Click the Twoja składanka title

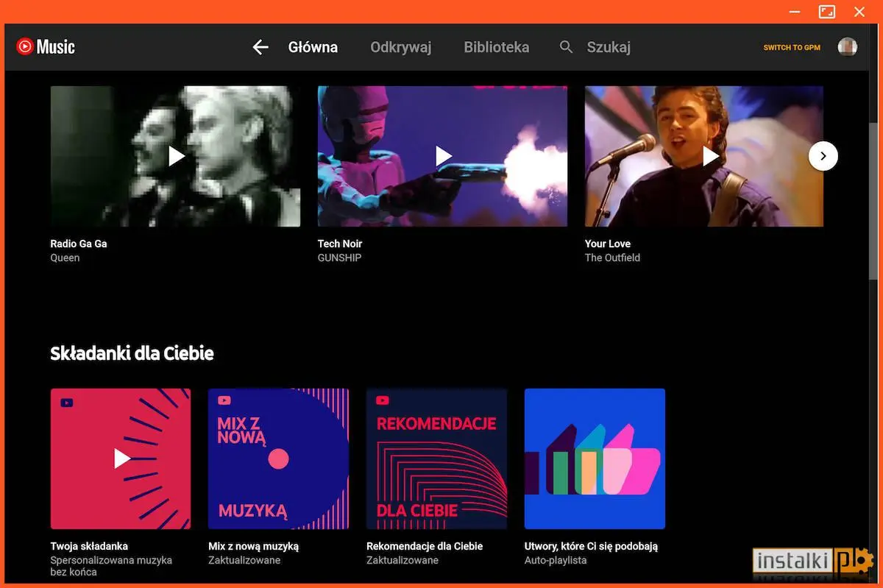click(89, 546)
